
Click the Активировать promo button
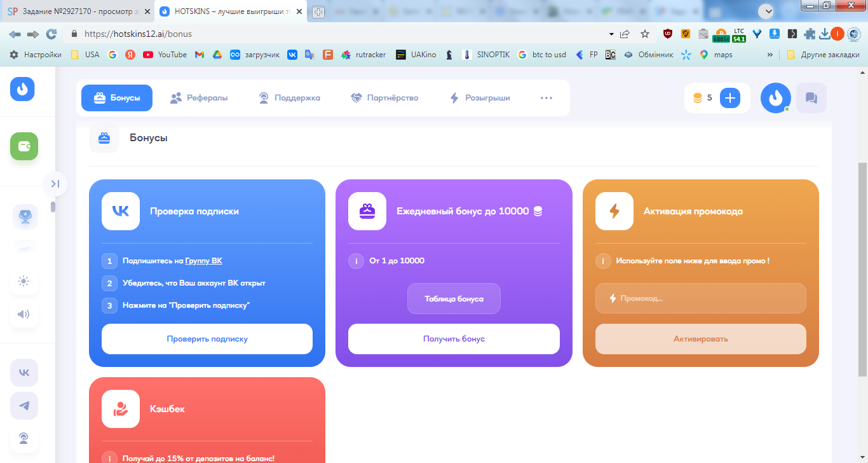(x=700, y=339)
